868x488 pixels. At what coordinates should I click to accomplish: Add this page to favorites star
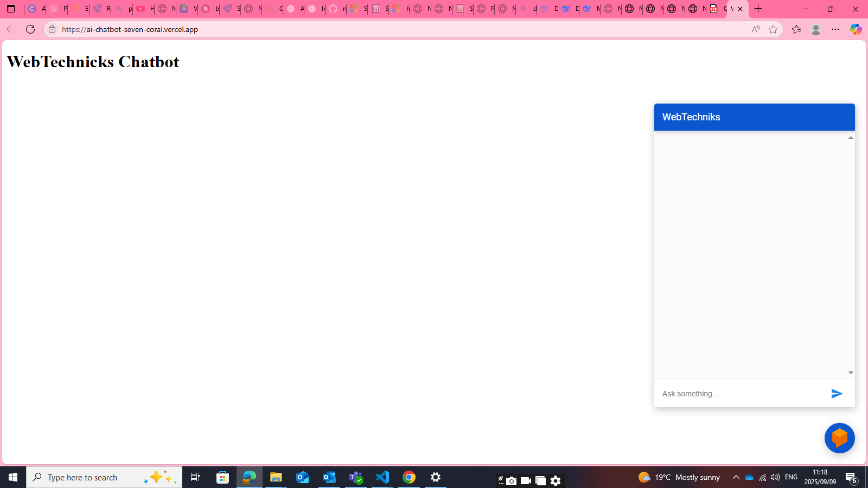coord(773,29)
